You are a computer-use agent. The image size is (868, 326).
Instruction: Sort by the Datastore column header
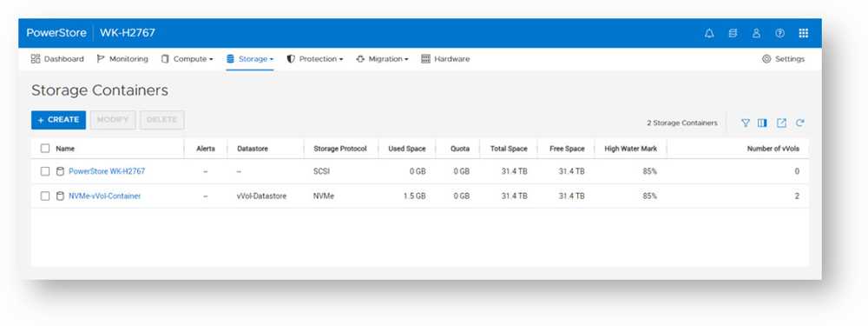pos(253,149)
